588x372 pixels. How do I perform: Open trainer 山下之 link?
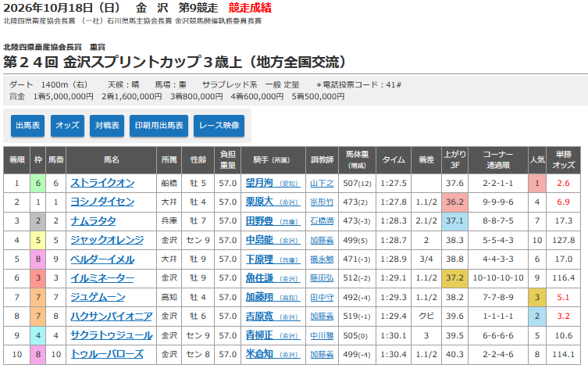(x=322, y=184)
